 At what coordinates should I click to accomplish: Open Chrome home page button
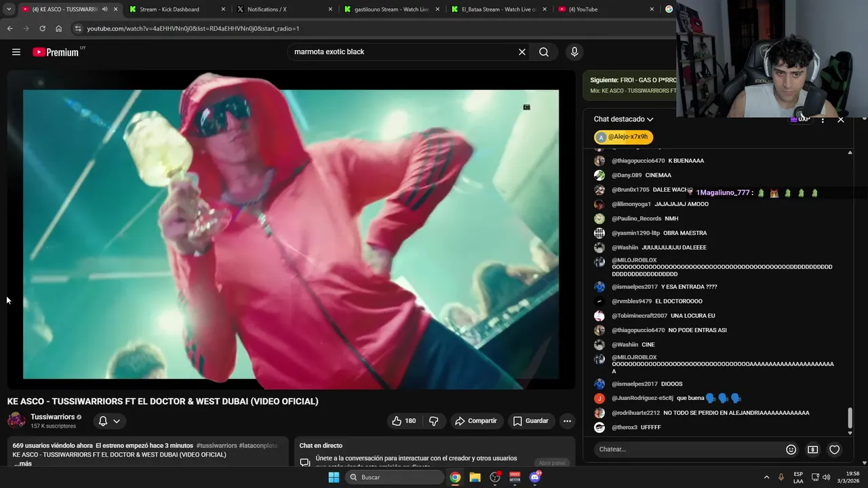[x=59, y=28]
